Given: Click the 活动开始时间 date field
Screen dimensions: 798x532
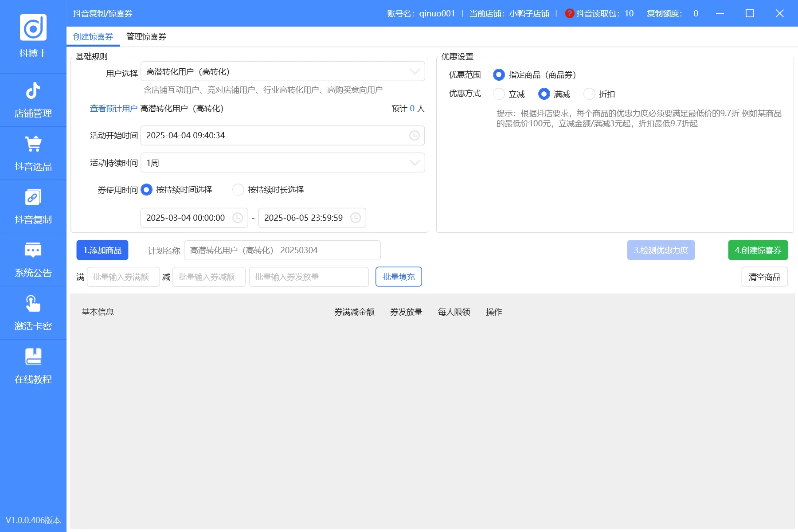Looking at the screenshot, I should pos(282,135).
